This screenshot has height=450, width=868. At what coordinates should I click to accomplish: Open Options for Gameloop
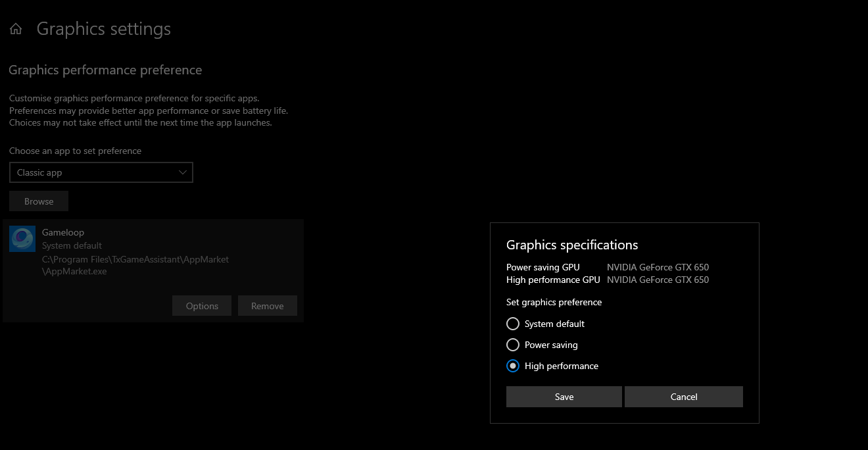(202, 306)
